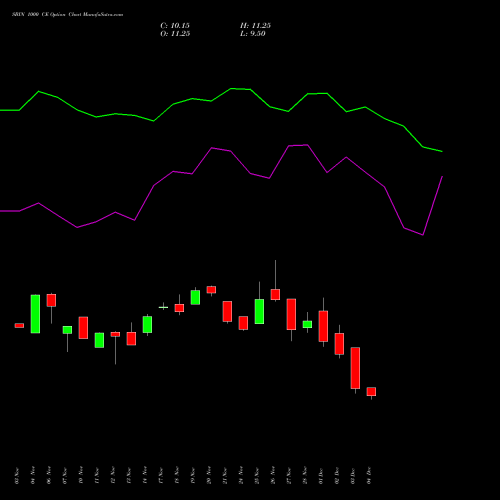Click the '02 Dec' date label
Viewport: 500px width, 500px height.
tap(337, 476)
